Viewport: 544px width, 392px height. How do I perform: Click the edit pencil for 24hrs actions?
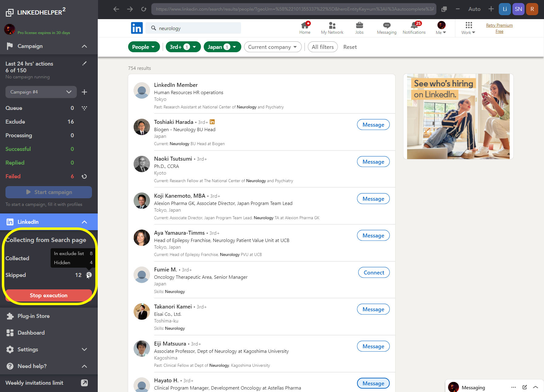(84, 63)
